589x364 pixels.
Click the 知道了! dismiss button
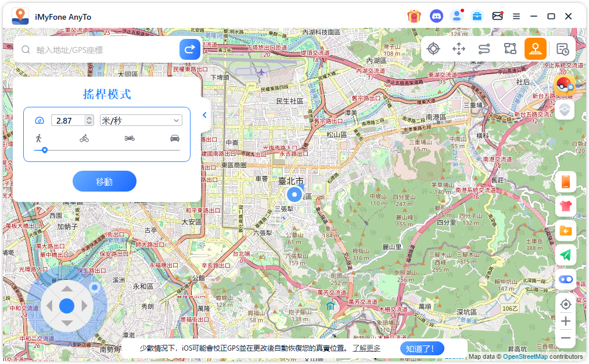[x=422, y=348]
